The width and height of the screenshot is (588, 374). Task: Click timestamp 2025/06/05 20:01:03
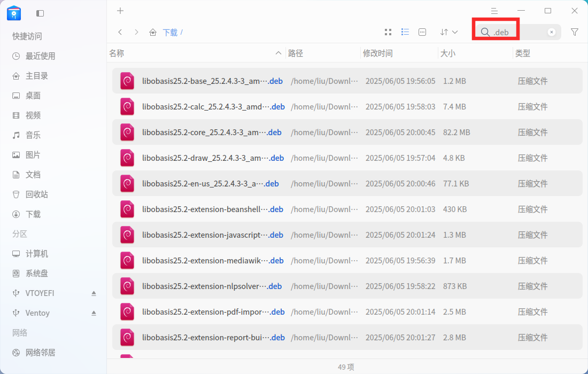click(400, 209)
